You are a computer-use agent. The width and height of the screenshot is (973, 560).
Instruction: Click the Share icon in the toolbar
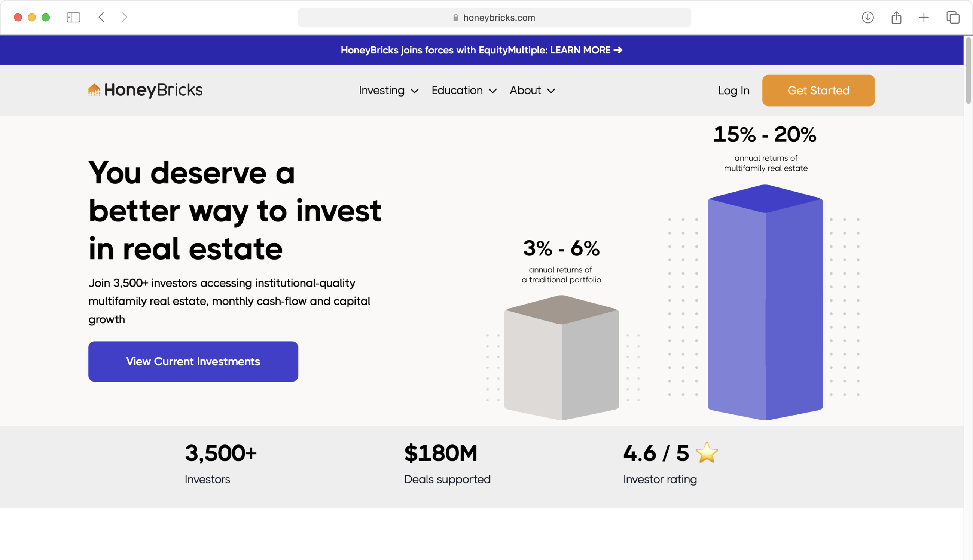coord(896,17)
